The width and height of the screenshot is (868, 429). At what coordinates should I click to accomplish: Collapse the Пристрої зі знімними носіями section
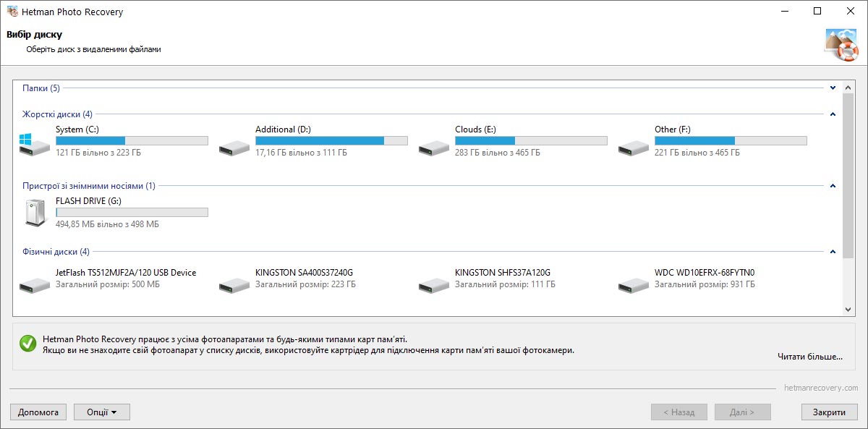(833, 186)
